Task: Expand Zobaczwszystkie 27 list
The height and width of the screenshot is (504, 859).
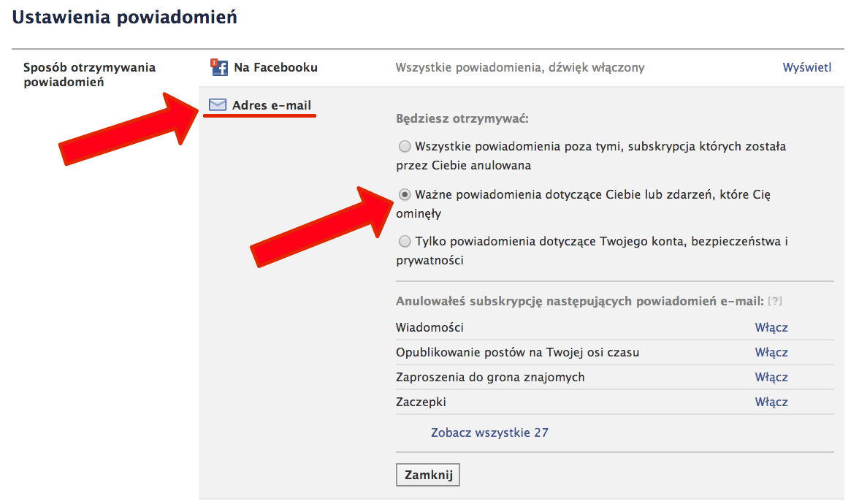Action: pos(489,432)
